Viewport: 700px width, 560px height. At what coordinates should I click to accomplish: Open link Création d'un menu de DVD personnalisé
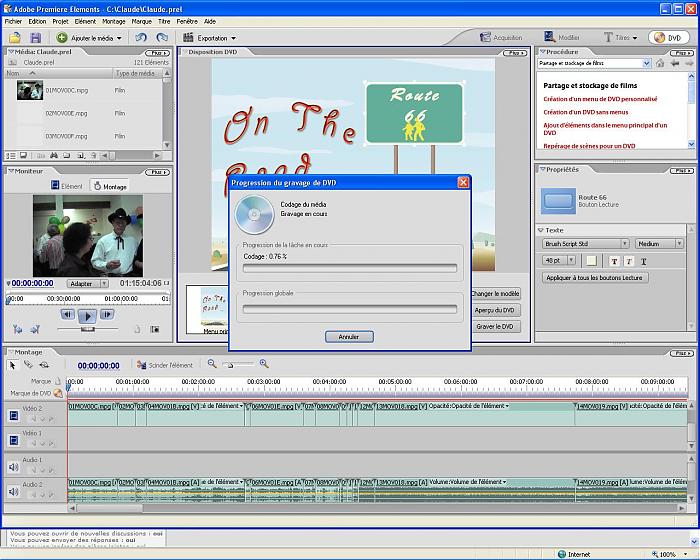point(600,99)
